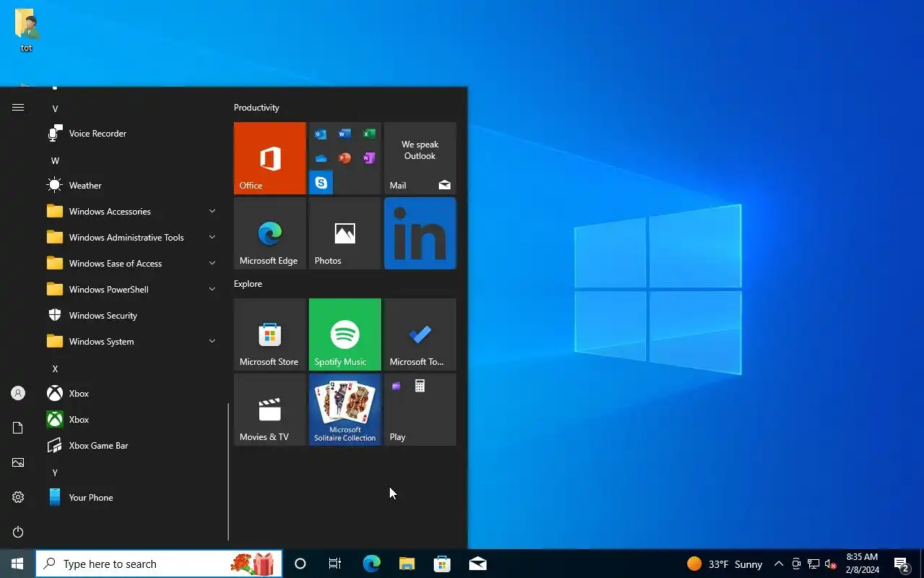Open Word in the Office apps tile
Screen dimensions: 924x578
point(345,134)
